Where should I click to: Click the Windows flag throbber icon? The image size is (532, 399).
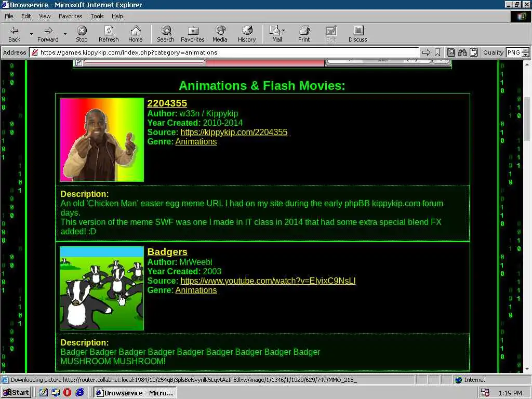(521, 16)
